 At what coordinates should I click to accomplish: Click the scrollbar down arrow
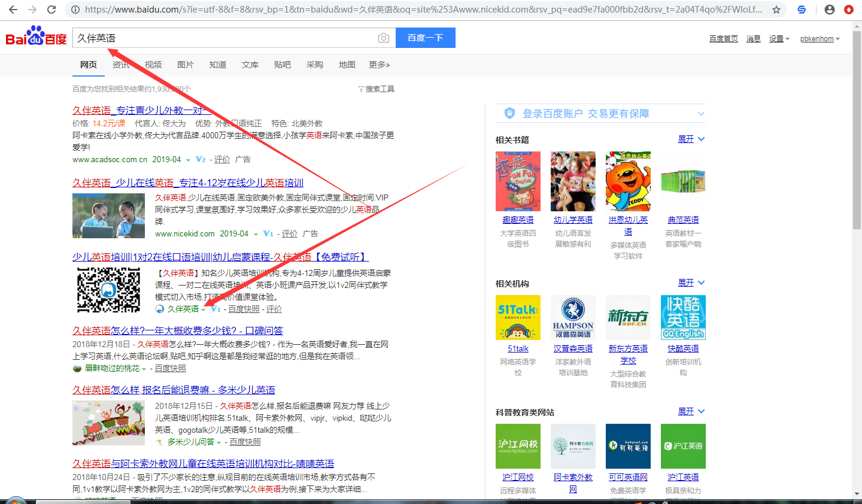point(857,494)
